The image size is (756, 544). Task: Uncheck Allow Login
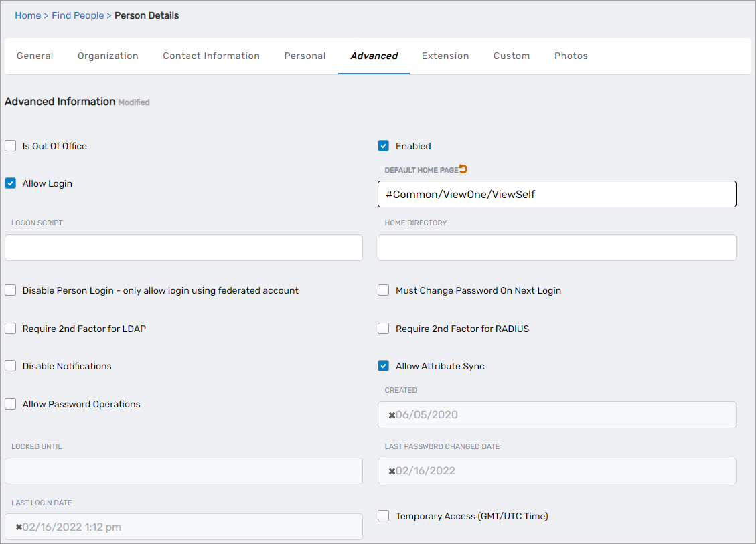click(10, 183)
